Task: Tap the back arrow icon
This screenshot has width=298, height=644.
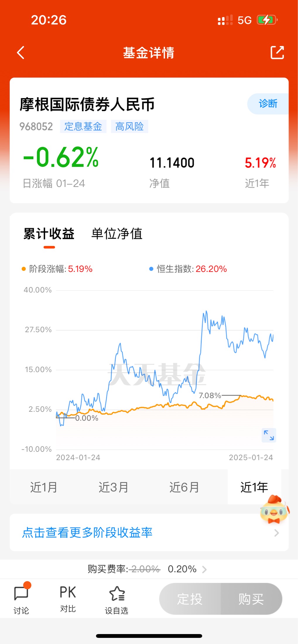Action: (x=20, y=53)
